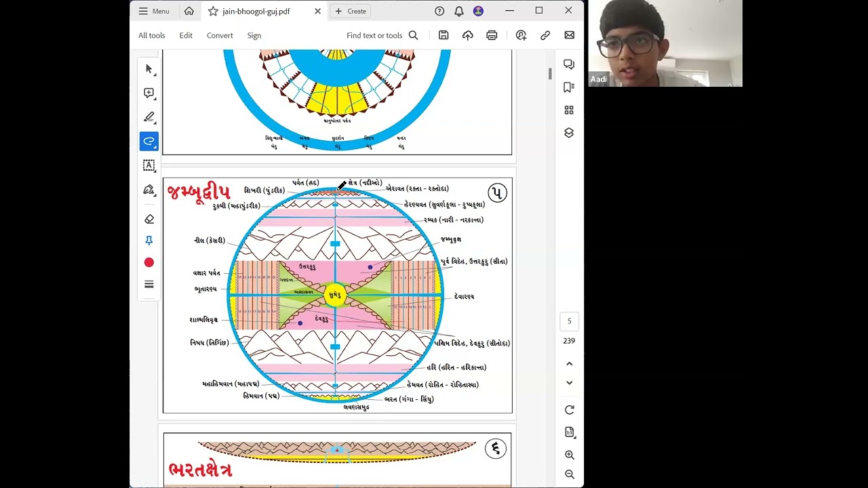
Task: Select the Highlight pen tool
Action: [x=149, y=117]
